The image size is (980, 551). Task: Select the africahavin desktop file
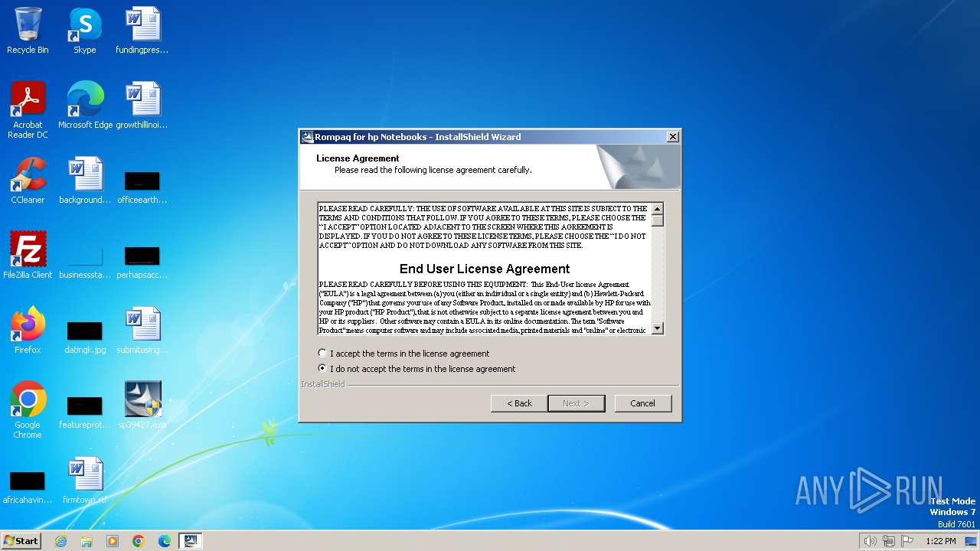[28, 487]
